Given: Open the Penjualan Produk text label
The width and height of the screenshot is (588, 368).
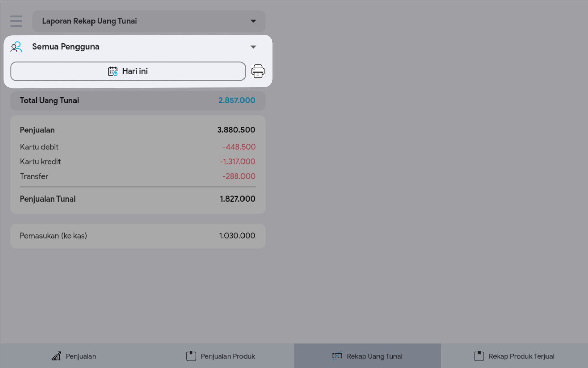Looking at the screenshot, I should point(228,356).
